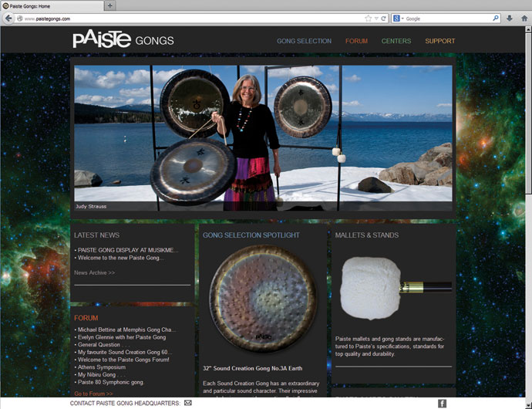Open the URL history dropdown arrow
The image size is (532, 409).
coord(375,18)
